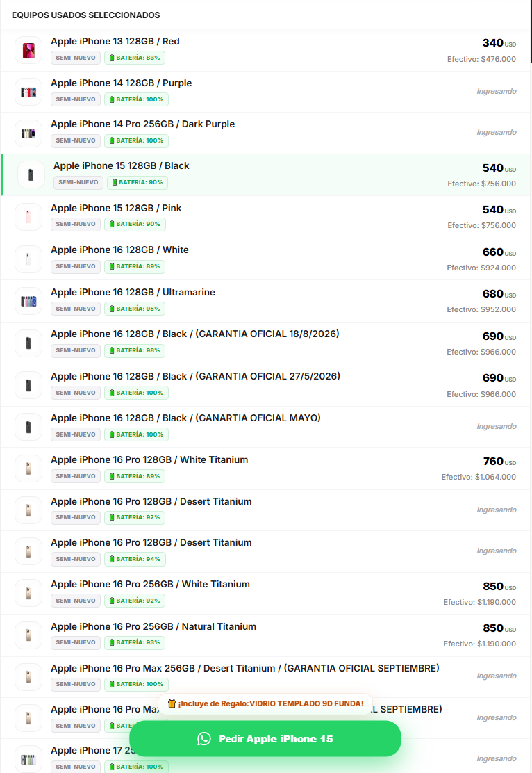
Task: Click the iPhone 16 White thumbnail icon
Action: click(x=28, y=259)
